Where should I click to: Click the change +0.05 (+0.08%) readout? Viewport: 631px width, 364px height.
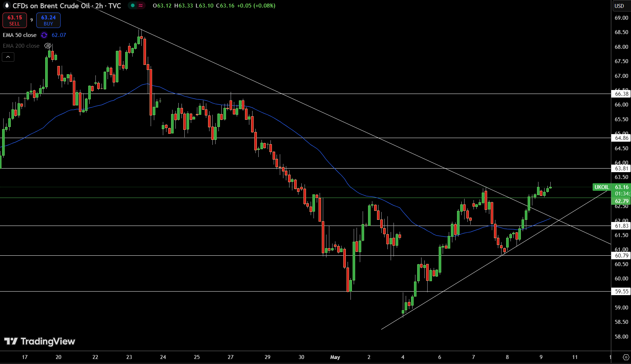point(256,6)
